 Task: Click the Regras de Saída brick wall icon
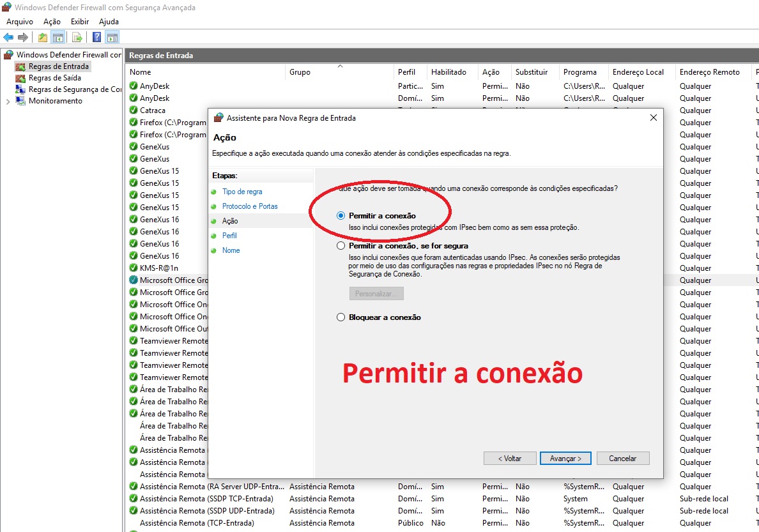click(20, 78)
